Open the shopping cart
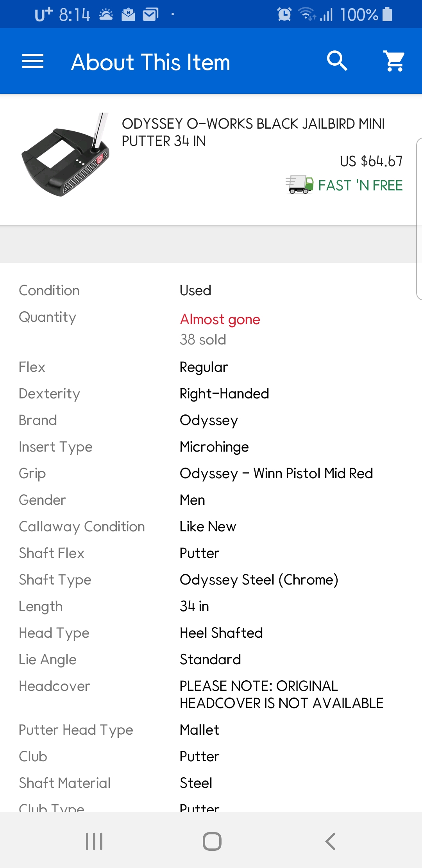This screenshot has height=868, width=422. point(395,61)
